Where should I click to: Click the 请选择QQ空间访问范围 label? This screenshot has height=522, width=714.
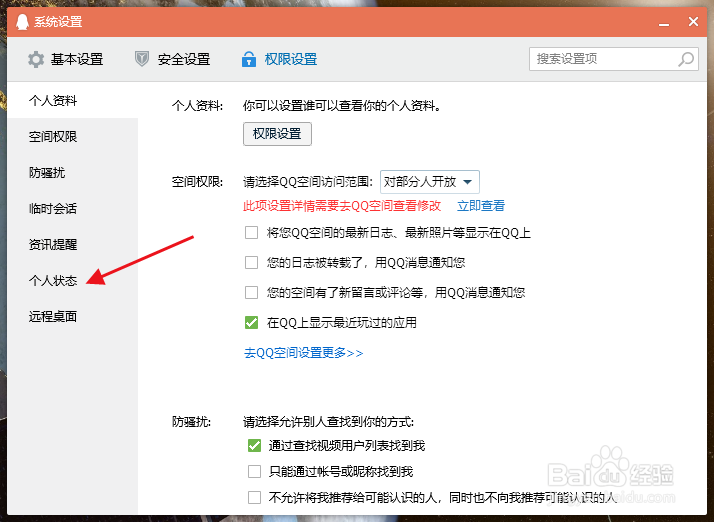click(x=308, y=182)
